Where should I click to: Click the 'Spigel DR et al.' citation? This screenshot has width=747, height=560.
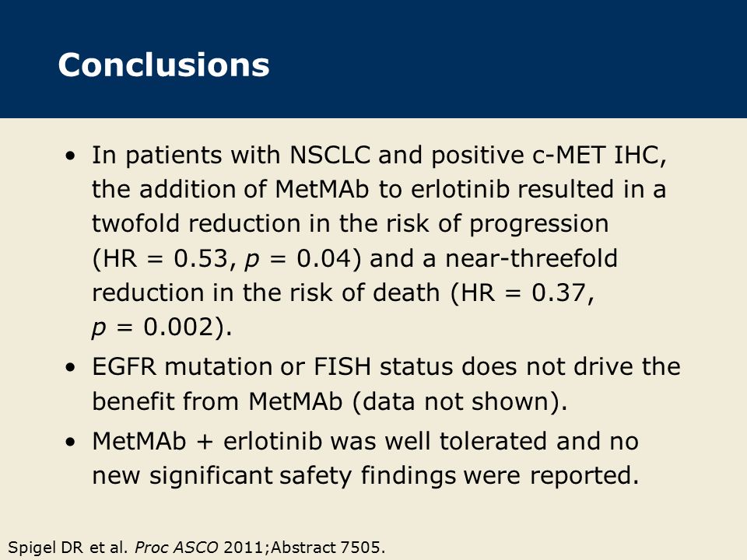point(68,548)
